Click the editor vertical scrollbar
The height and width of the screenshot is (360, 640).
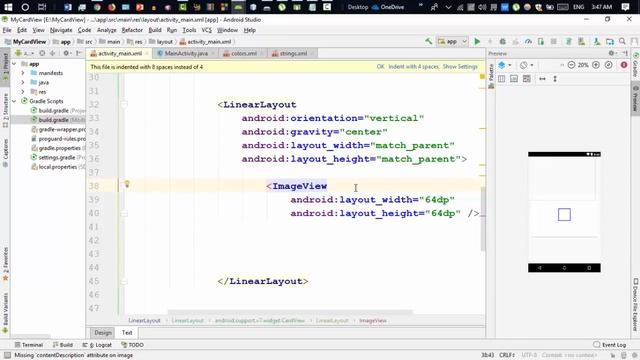click(483, 219)
